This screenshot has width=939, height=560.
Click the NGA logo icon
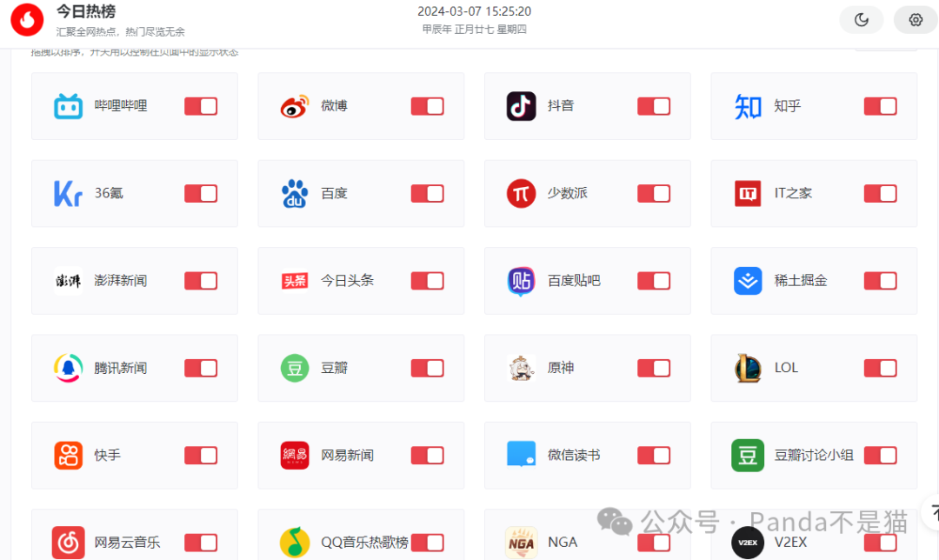[521, 543]
